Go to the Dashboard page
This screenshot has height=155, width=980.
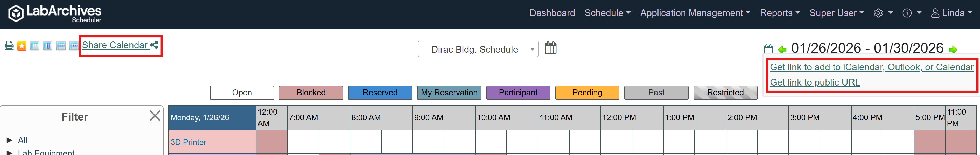point(552,13)
